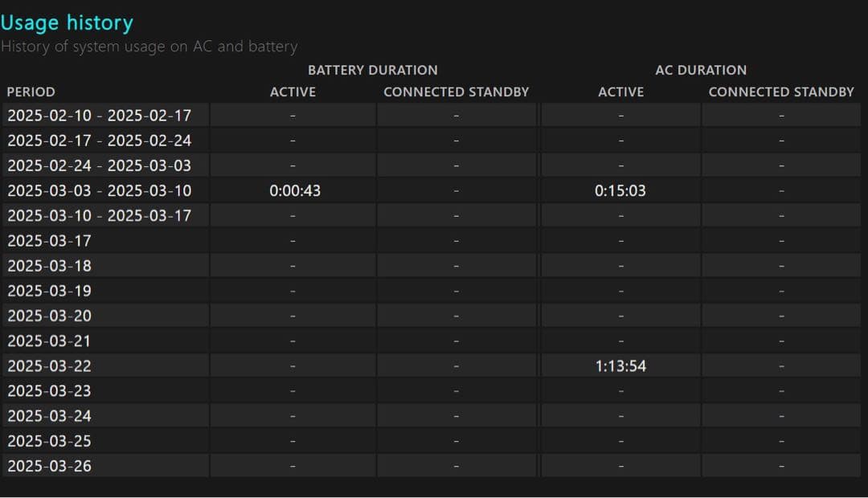
Task: Click the 2025-03-22 period cell
Action: (49, 365)
